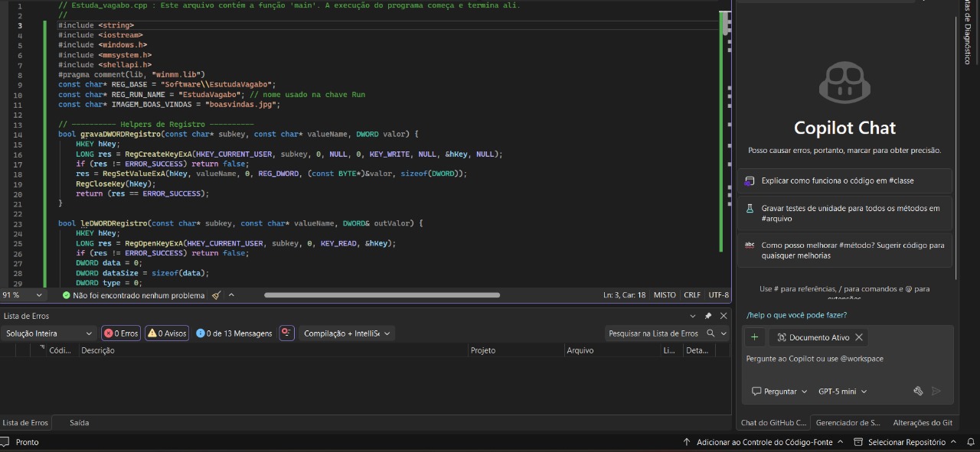980x452 pixels.
Task: Open the Solução Inteira scope dropdown
Action: tap(48, 333)
